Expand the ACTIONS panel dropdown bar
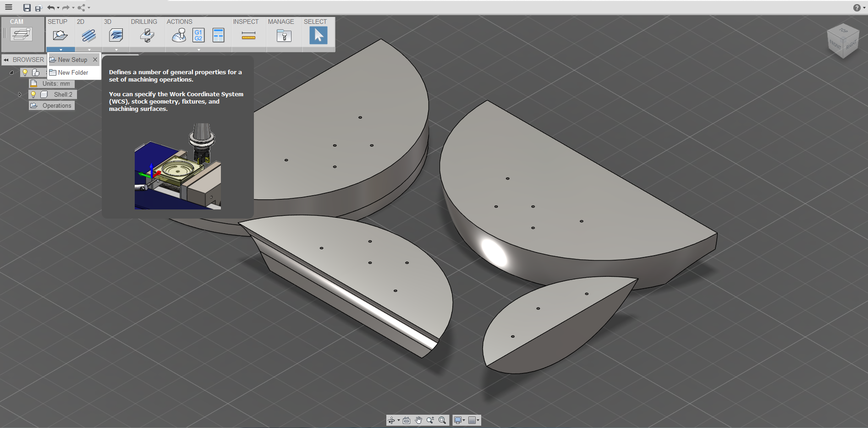Image resolution: width=868 pixels, height=428 pixels. click(x=198, y=49)
